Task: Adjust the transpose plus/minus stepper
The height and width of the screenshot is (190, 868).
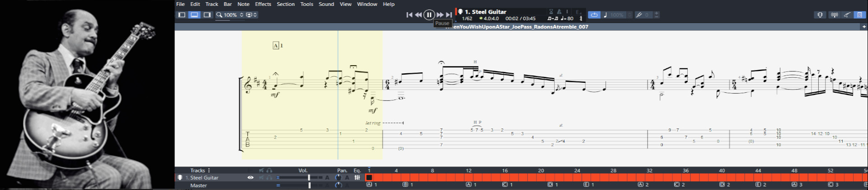Action: tap(656, 15)
